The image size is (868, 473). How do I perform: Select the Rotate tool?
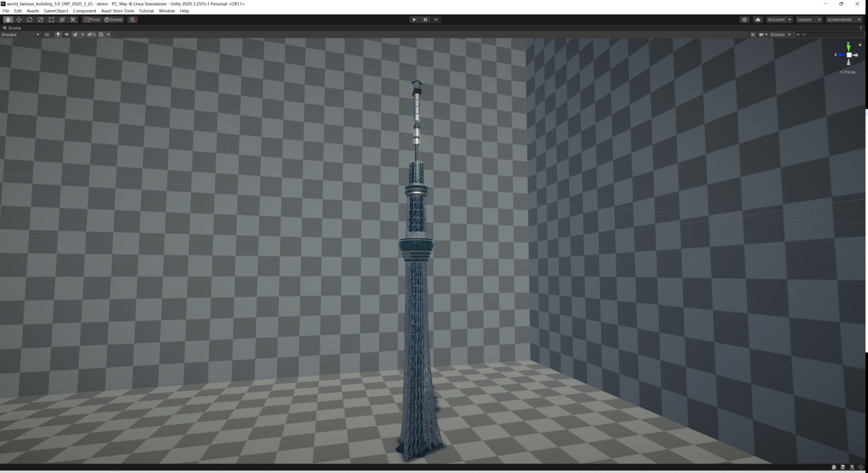tap(30, 20)
